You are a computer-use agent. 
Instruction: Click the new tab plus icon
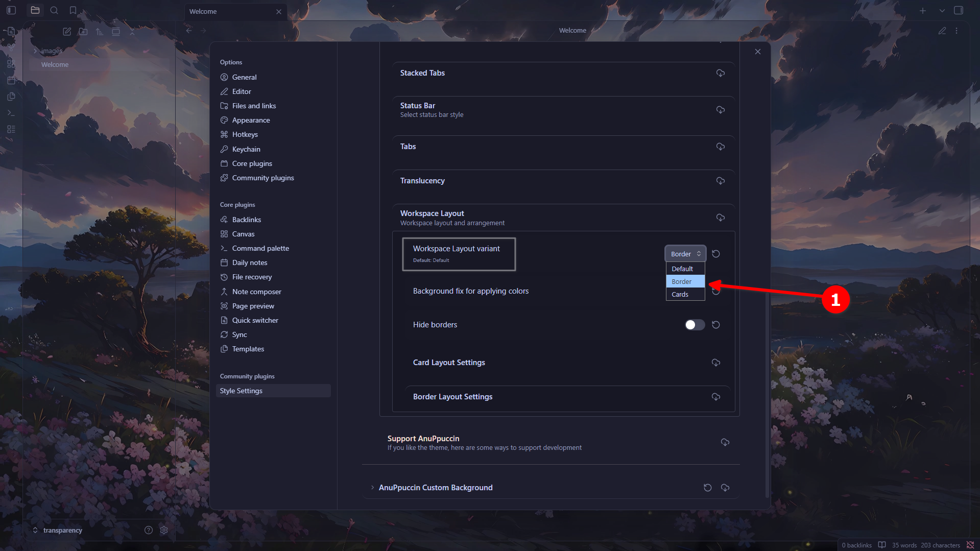[922, 11]
